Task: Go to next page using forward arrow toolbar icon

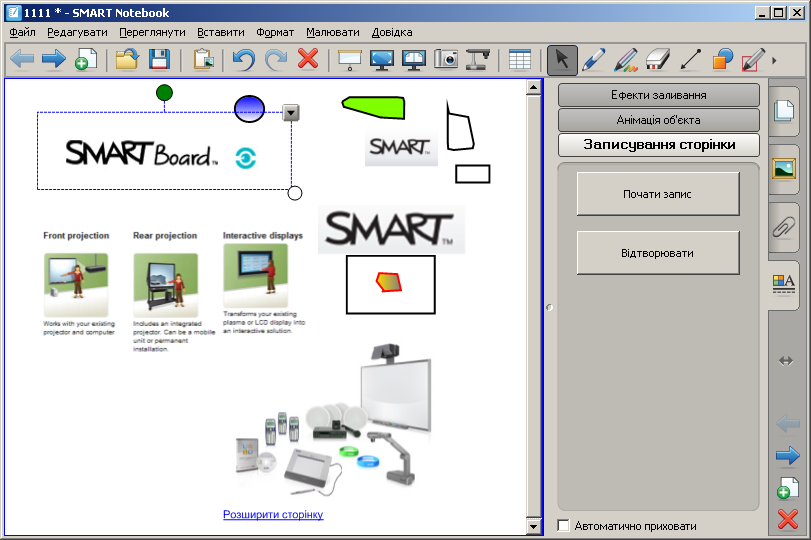Action: tap(53, 59)
